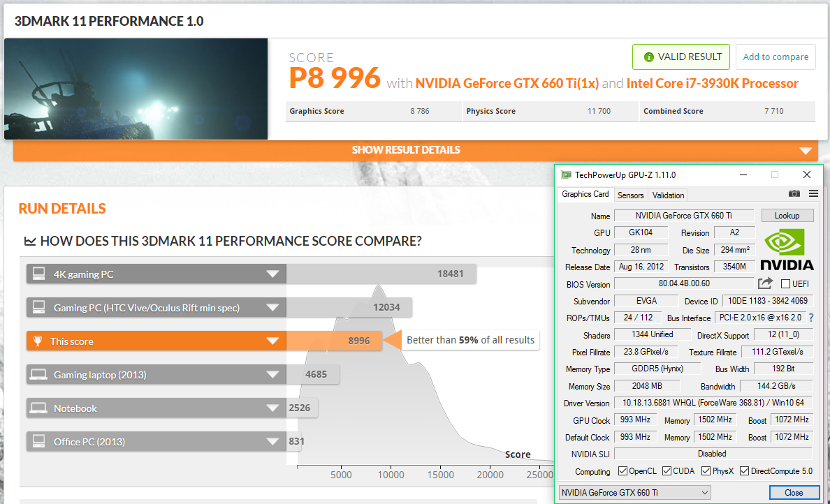Expand the 4K gaming PC row arrow
Image resolution: width=830 pixels, height=504 pixels.
point(273,274)
